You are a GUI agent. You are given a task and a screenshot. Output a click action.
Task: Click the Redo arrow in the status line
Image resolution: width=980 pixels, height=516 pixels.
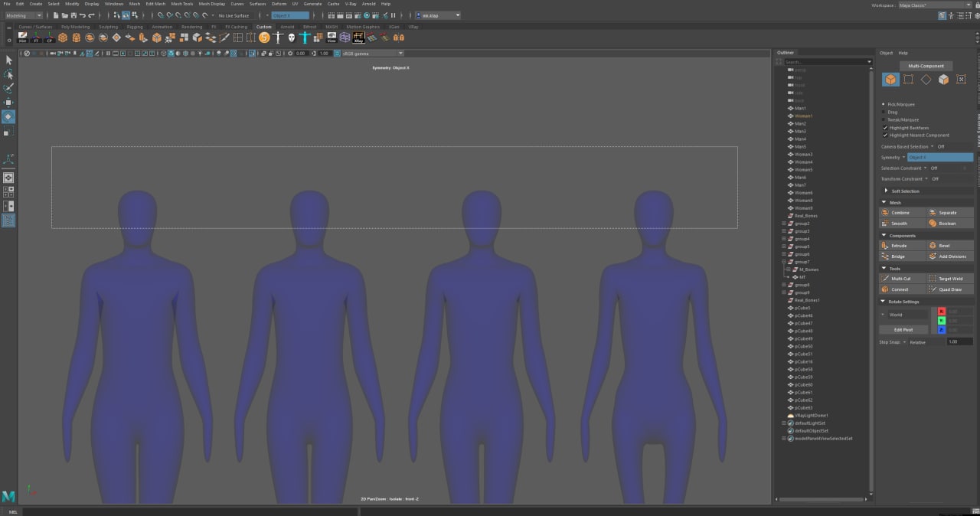pos(91,15)
